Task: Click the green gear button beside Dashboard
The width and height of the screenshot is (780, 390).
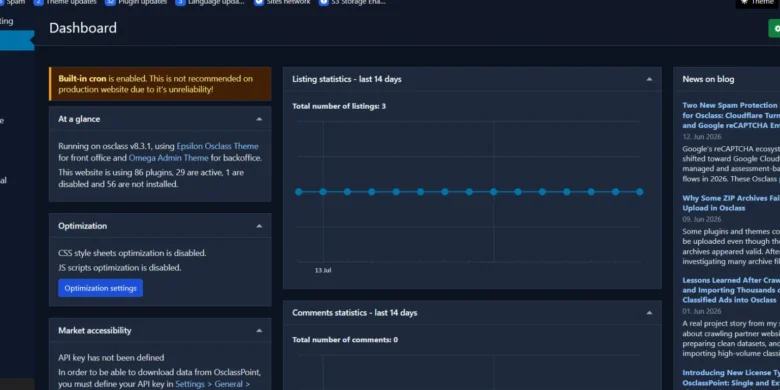Action: (775, 29)
